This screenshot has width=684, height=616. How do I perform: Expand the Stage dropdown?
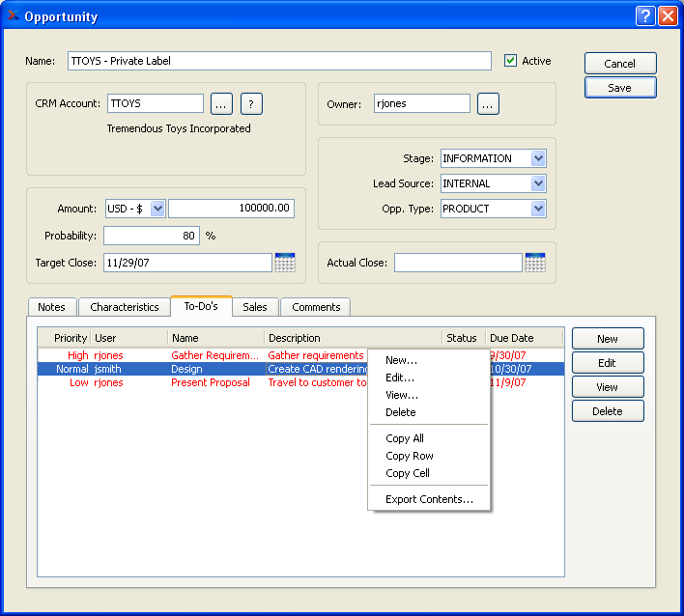click(x=538, y=158)
